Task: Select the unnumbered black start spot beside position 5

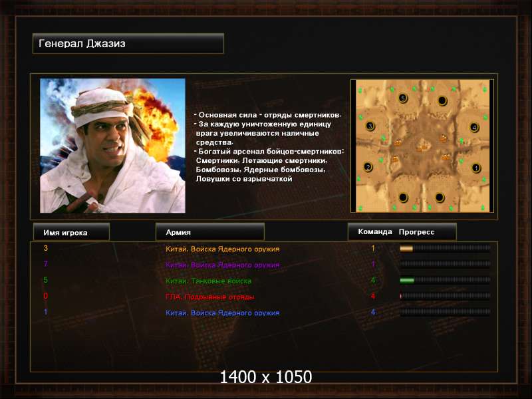Action: 442,100
